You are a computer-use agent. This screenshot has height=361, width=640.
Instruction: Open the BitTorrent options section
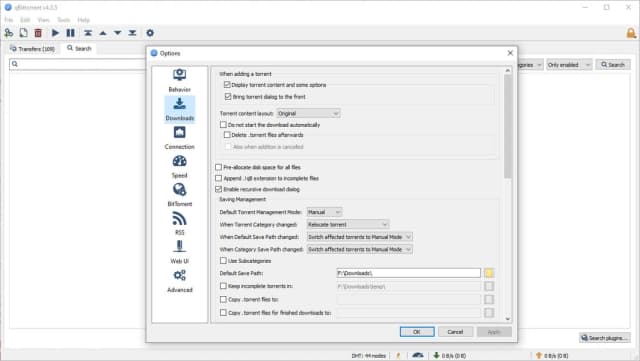180,195
